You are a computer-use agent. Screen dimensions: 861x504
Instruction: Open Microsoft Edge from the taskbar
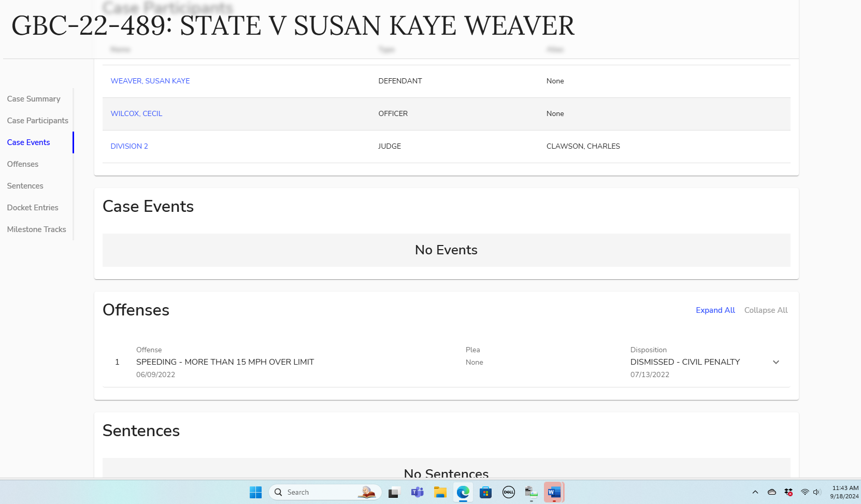(463, 492)
